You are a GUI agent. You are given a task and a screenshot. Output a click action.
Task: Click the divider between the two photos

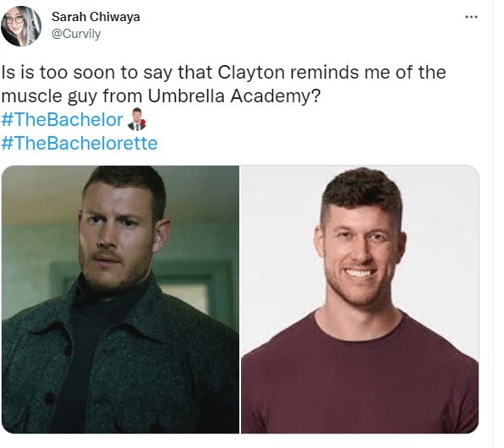tap(240, 299)
